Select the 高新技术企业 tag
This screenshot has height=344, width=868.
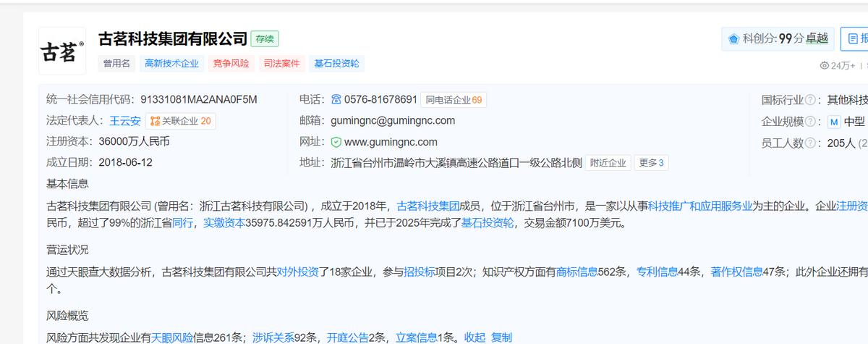(x=171, y=64)
